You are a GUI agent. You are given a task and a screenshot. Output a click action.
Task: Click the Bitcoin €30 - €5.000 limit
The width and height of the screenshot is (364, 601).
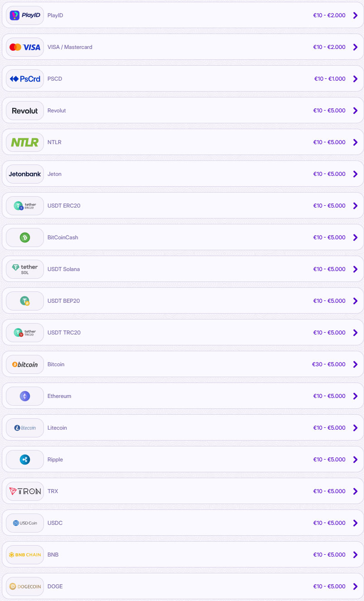pyautogui.click(x=329, y=364)
